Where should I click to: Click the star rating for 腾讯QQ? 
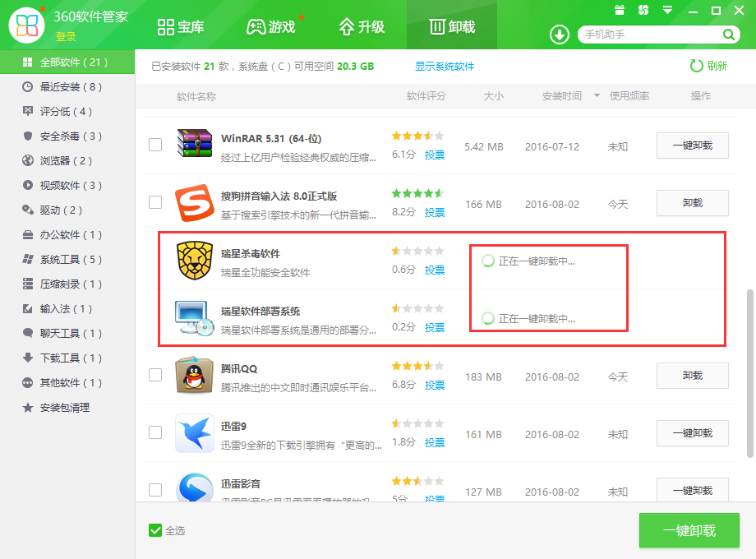417,366
